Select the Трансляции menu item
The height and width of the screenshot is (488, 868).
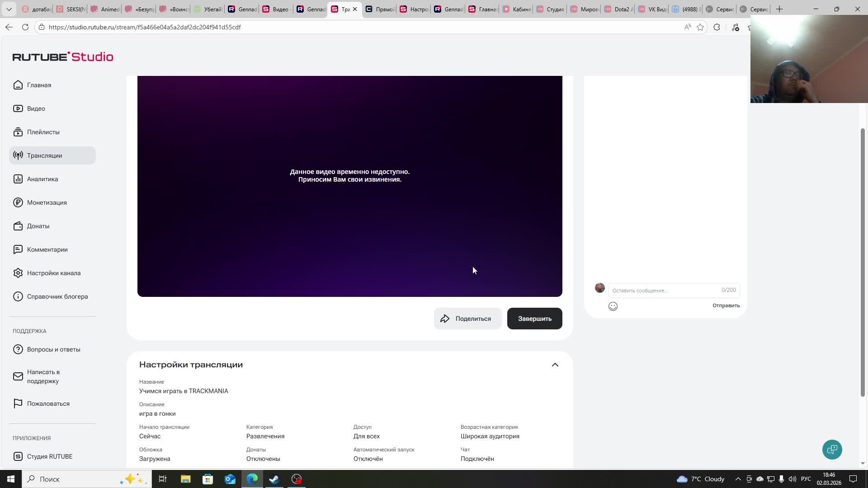pos(44,155)
